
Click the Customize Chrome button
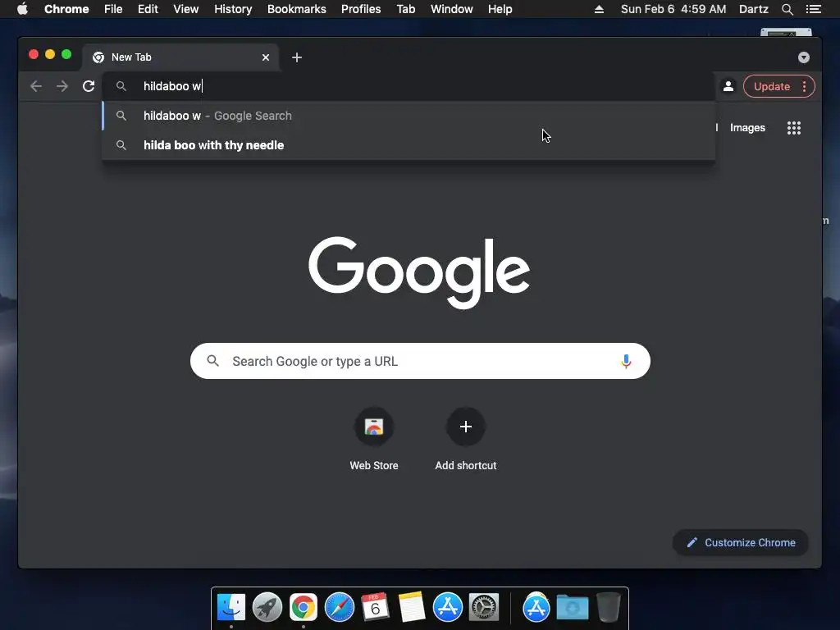point(741,543)
